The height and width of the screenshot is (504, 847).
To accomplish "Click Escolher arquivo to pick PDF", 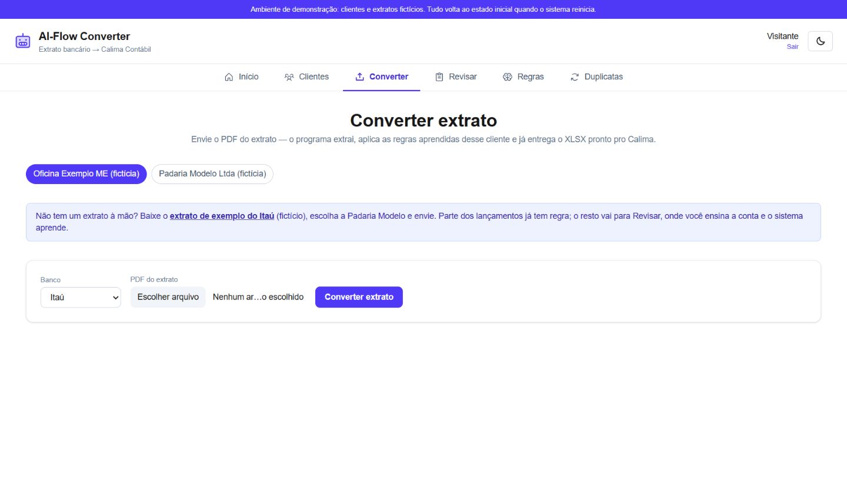I will tap(168, 297).
